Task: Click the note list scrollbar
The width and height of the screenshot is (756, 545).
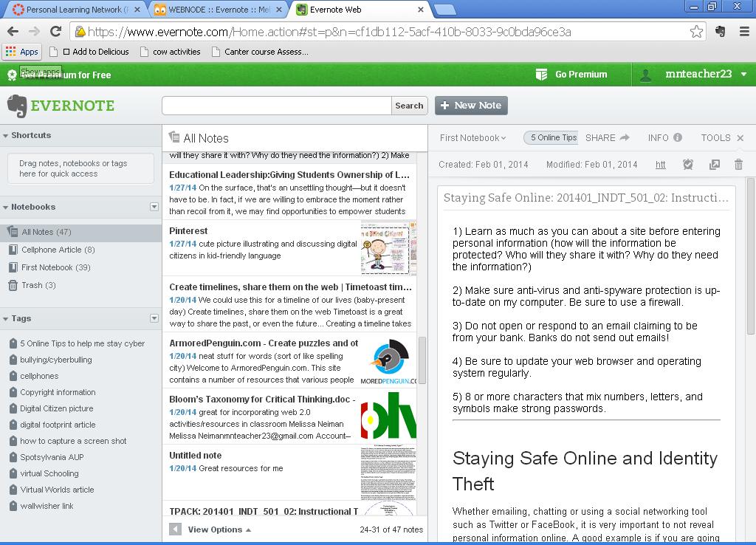Action: click(422, 360)
